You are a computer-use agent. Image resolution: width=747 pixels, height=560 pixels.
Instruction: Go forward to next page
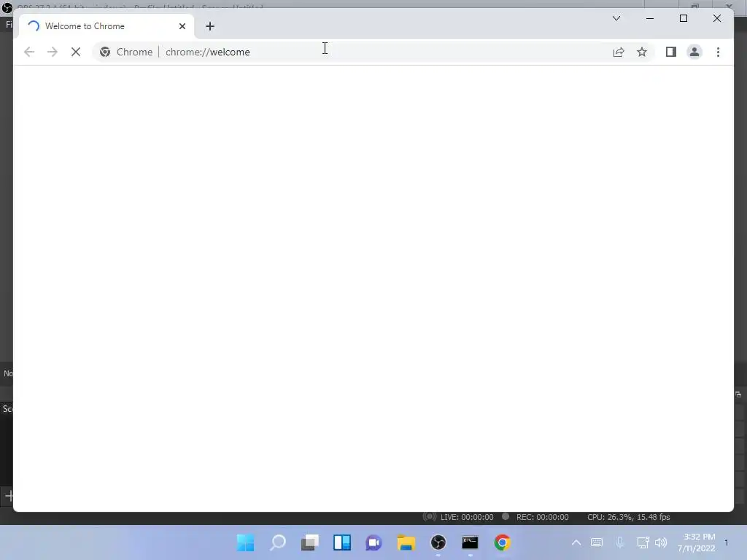tap(53, 52)
